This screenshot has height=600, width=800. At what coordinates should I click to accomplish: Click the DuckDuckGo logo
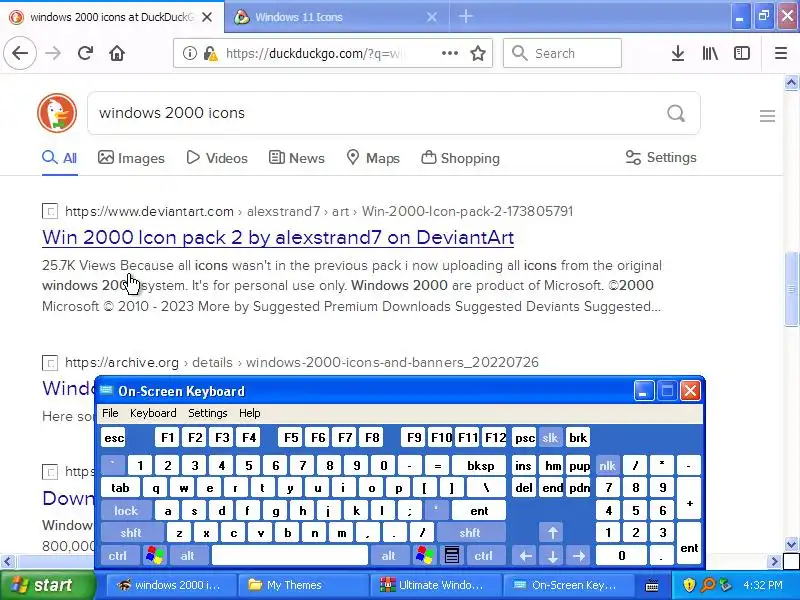point(57,113)
